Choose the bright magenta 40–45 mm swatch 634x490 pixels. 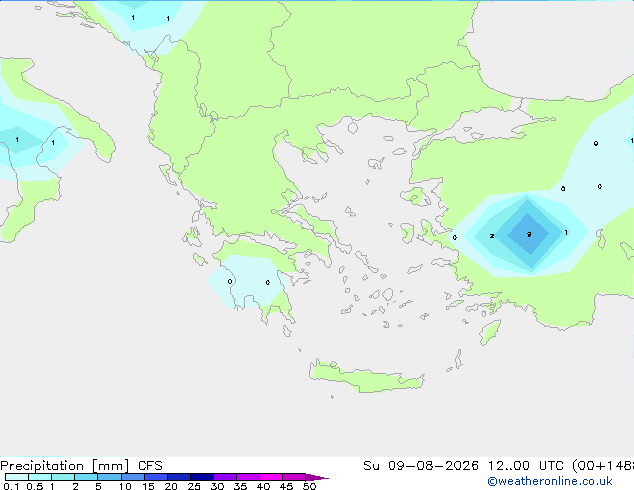coord(271,477)
